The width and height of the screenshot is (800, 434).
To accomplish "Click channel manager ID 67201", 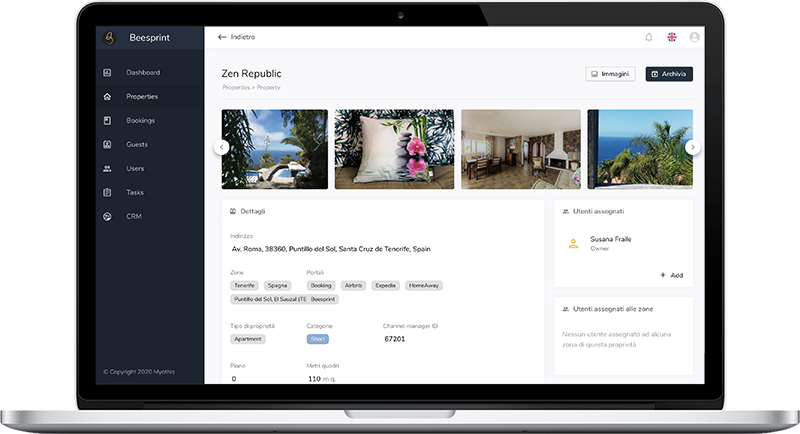I will (394, 339).
